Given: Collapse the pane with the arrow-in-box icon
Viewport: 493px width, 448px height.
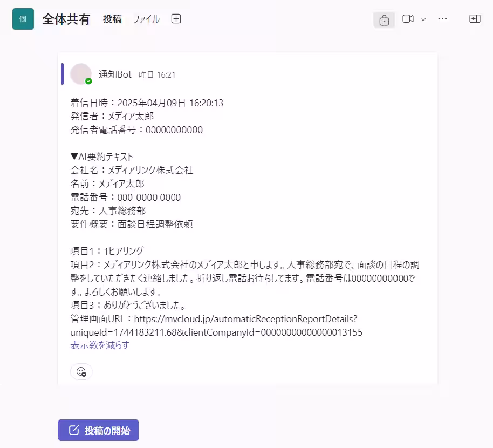Looking at the screenshot, I should click(475, 18).
